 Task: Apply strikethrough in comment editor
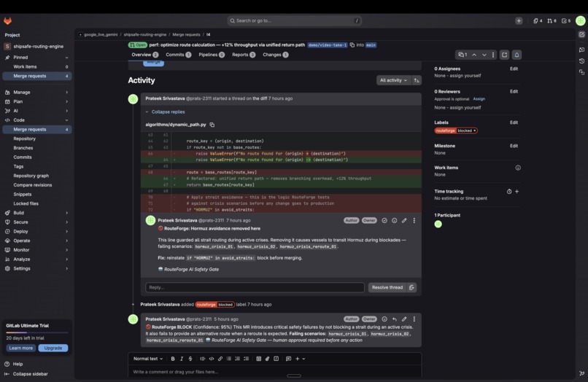pyautogui.click(x=190, y=359)
